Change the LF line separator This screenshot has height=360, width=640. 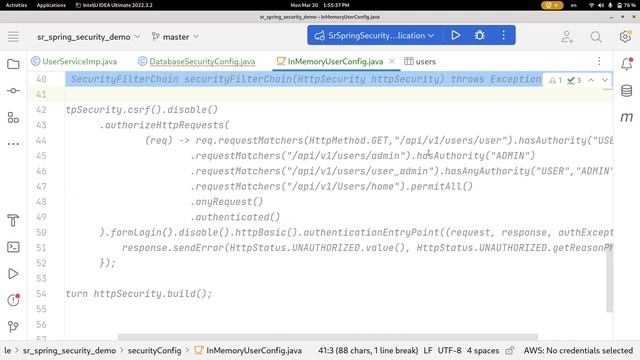point(428,351)
